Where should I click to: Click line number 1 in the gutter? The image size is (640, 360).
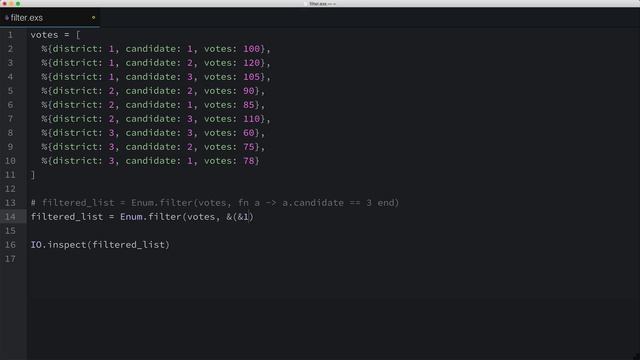[x=10, y=35]
